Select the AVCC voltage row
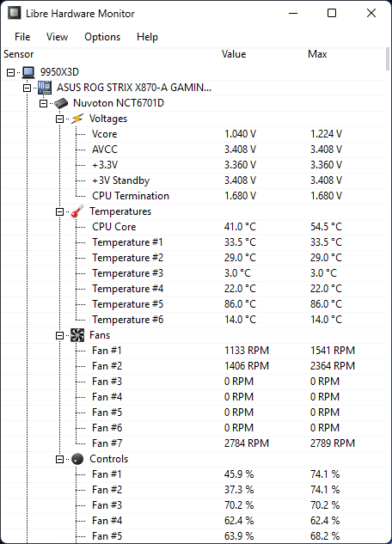This screenshot has height=544, width=392. click(x=193, y=150)
